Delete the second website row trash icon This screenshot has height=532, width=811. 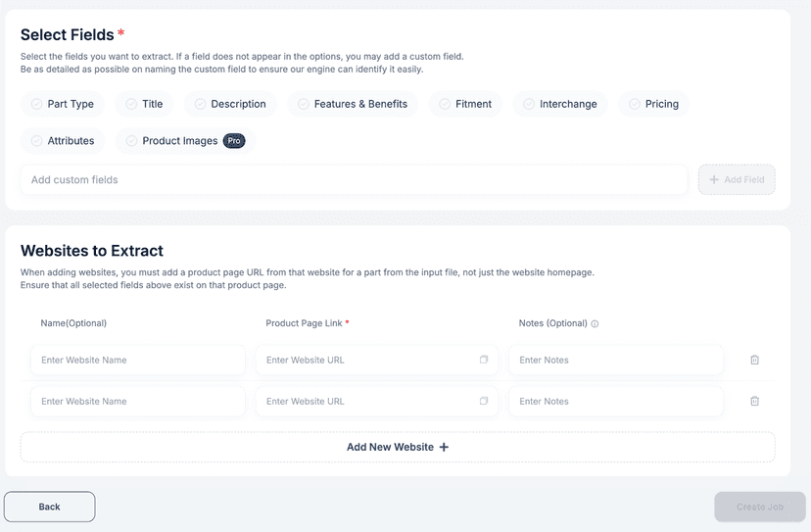754,401
